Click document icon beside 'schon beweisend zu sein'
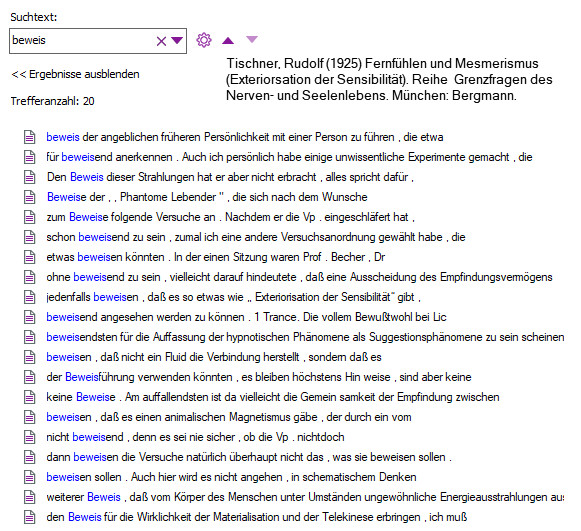The image size is (581, 531). tap(30, 237)
